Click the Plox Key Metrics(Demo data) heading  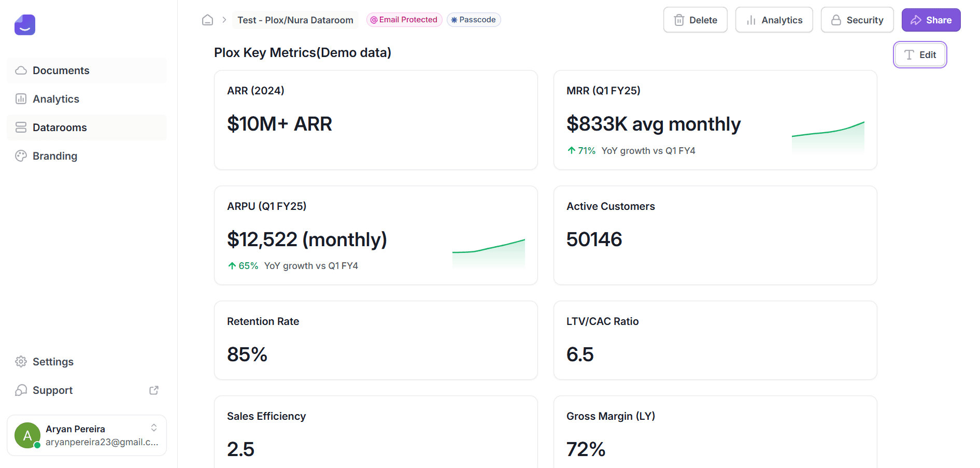coord(303,53)
